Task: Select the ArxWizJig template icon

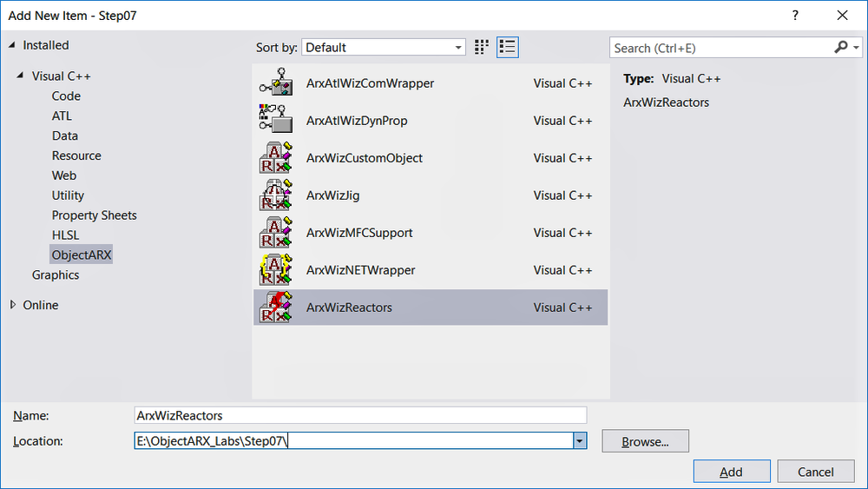Action: [x=276, y=195]
